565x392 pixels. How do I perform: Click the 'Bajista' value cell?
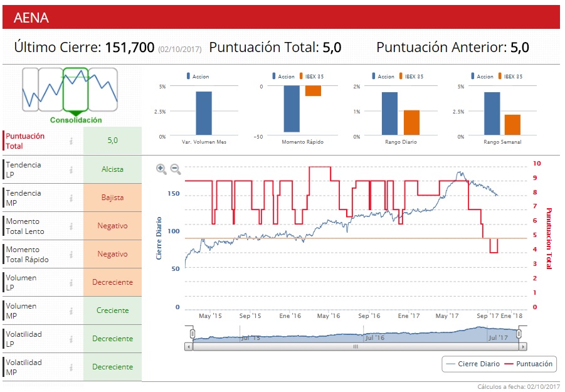click(112, 198)
